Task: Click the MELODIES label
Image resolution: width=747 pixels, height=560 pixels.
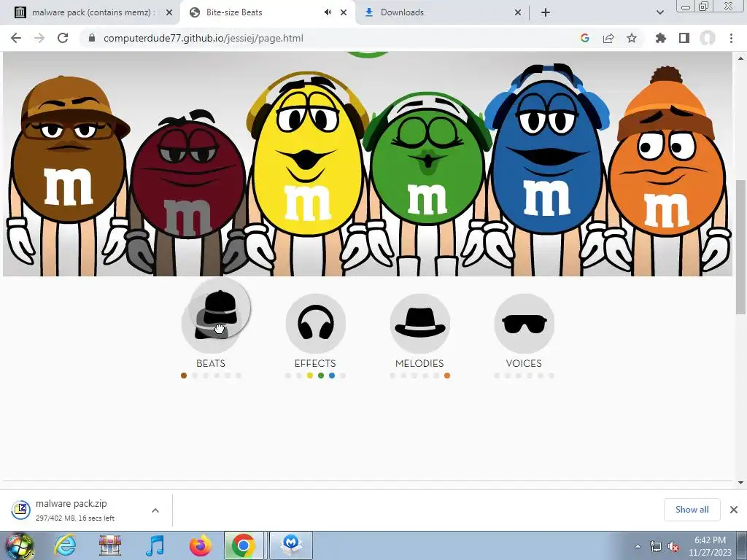Action: [419, 363]
